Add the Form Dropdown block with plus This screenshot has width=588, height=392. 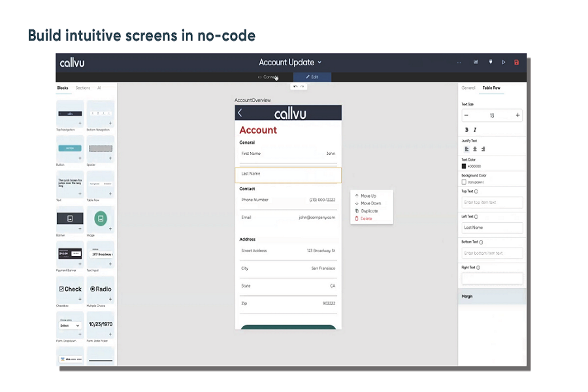point(80,335)
